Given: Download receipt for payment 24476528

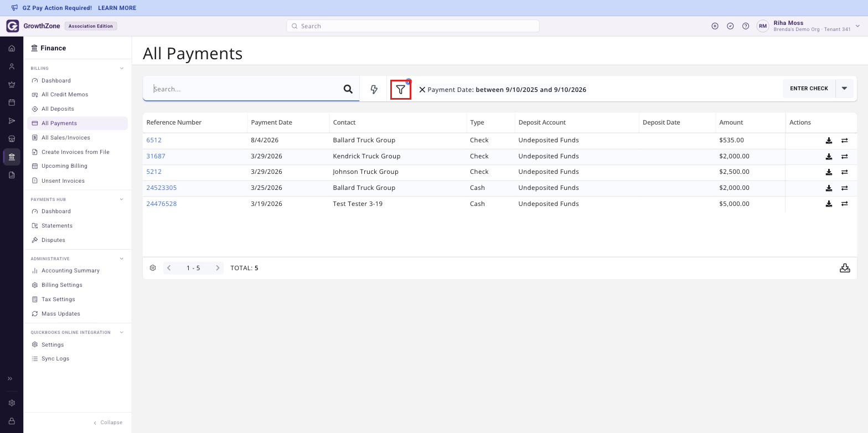Looking at the screenshot, I should point(829,204).
